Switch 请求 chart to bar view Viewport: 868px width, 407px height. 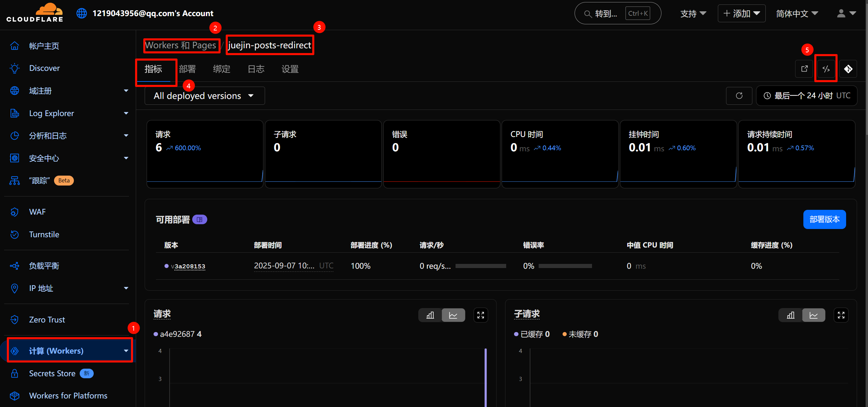click(x=430, y=315)
